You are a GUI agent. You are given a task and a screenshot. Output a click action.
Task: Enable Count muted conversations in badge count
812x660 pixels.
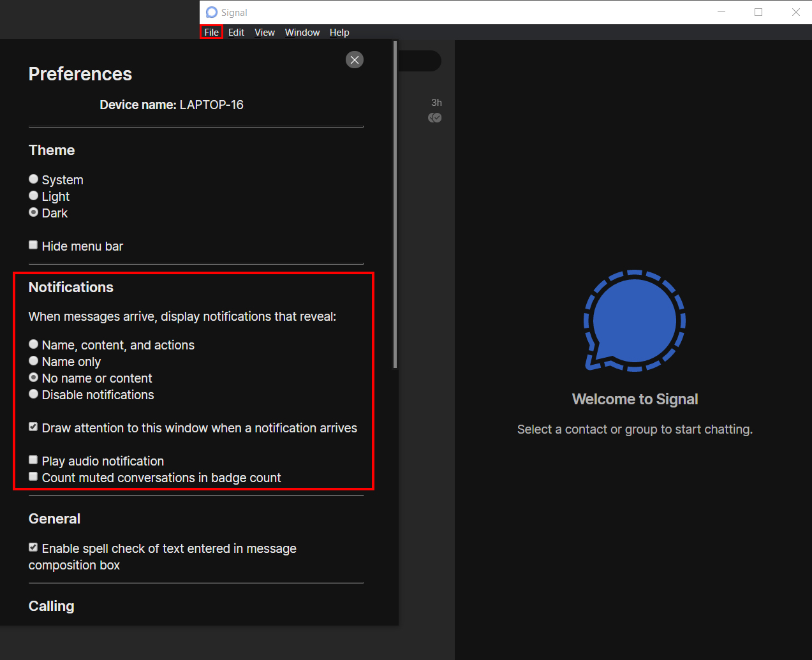click(x=33, y=476)
